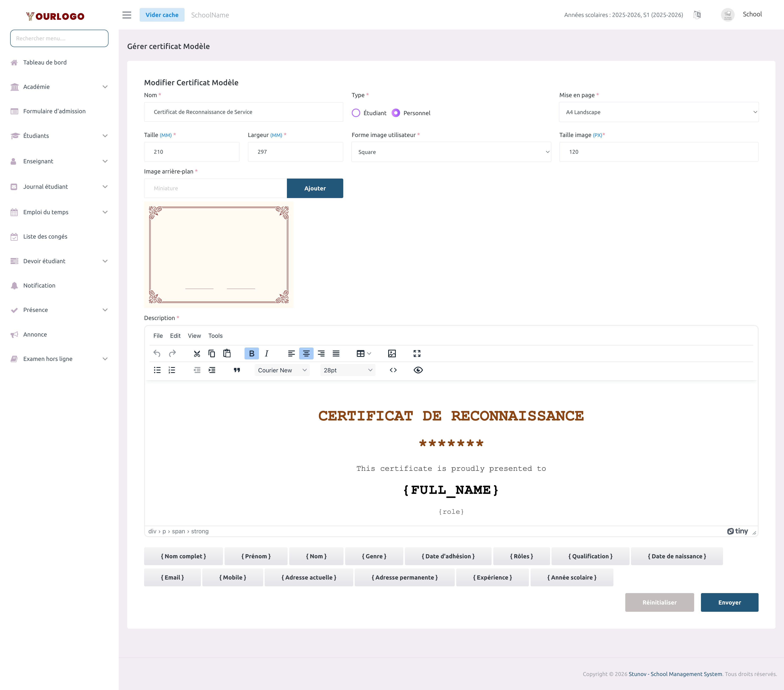Toggle italic formatting in the editor
Screen dimensions: 784x690
click(266, 353)
